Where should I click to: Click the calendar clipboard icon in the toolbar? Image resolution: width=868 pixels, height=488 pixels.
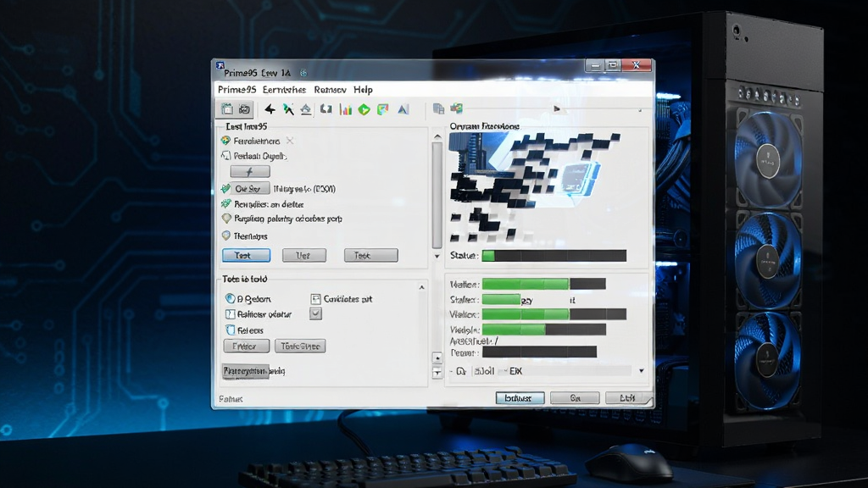[227, 109]
